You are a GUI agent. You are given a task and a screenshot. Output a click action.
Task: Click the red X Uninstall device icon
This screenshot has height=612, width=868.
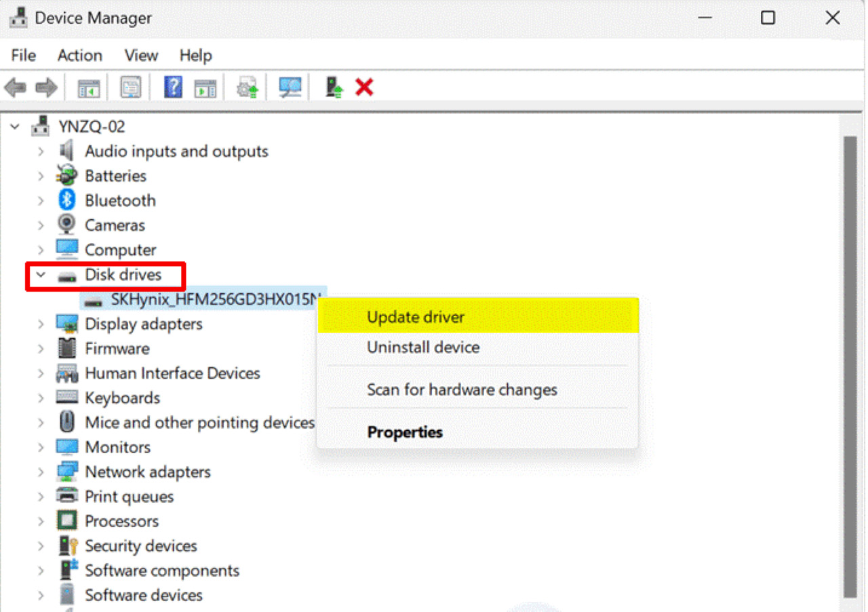pos(364,88)
